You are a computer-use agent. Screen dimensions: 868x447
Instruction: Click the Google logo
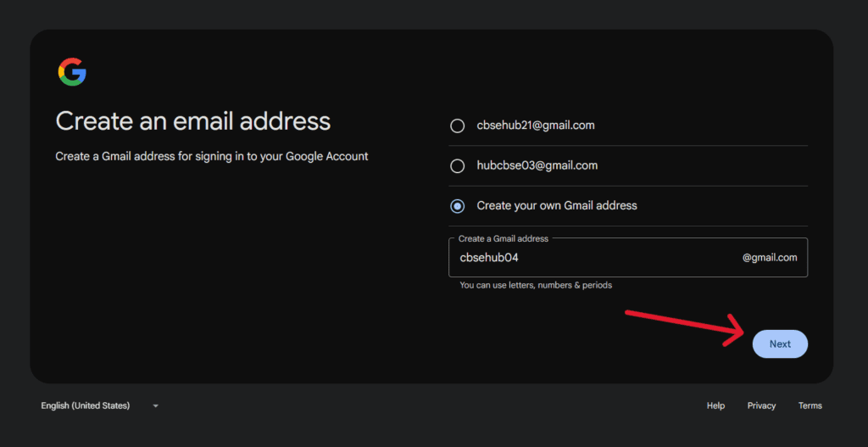[72, 72]
